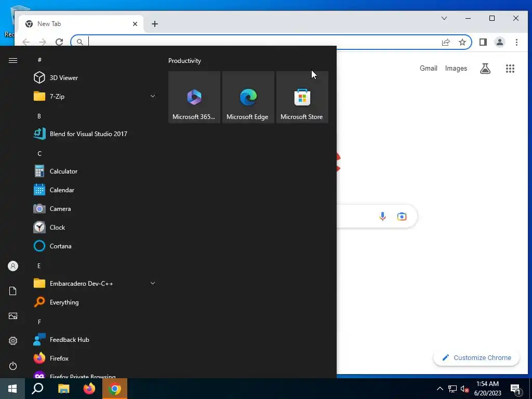Open the user account icon in Start

tap(13, 266)
